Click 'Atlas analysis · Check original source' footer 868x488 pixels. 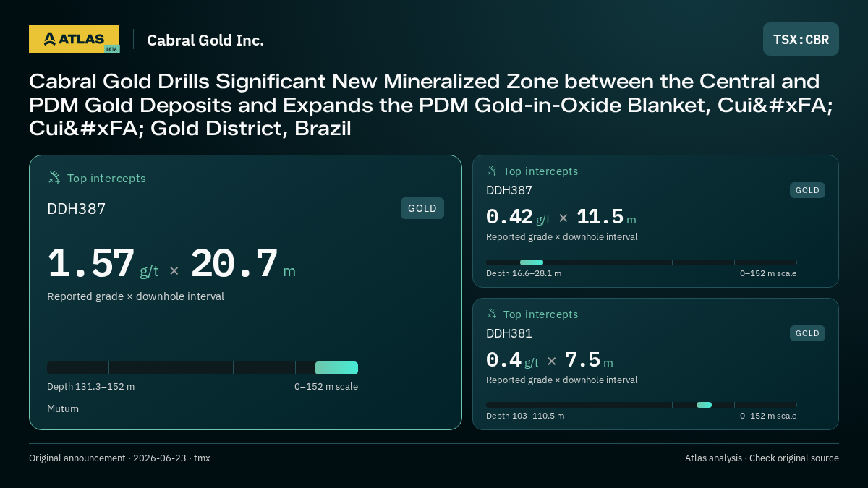[x=762, y=458]
